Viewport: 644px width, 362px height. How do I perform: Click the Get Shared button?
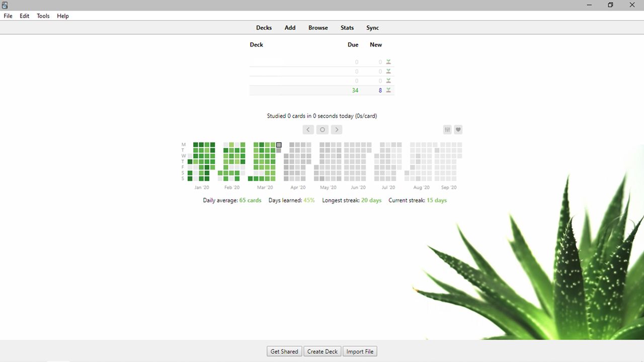click(284, 351)
